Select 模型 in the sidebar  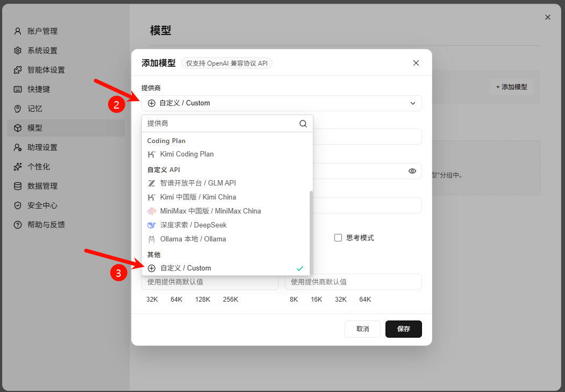[66, 128]
